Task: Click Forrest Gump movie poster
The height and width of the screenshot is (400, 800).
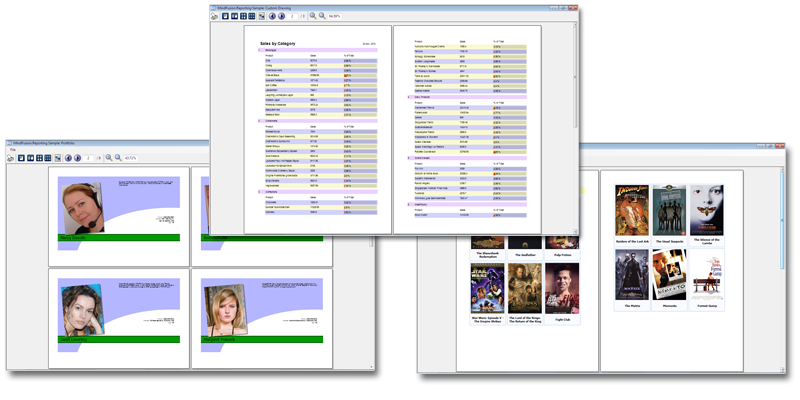Action: [707, 274]
